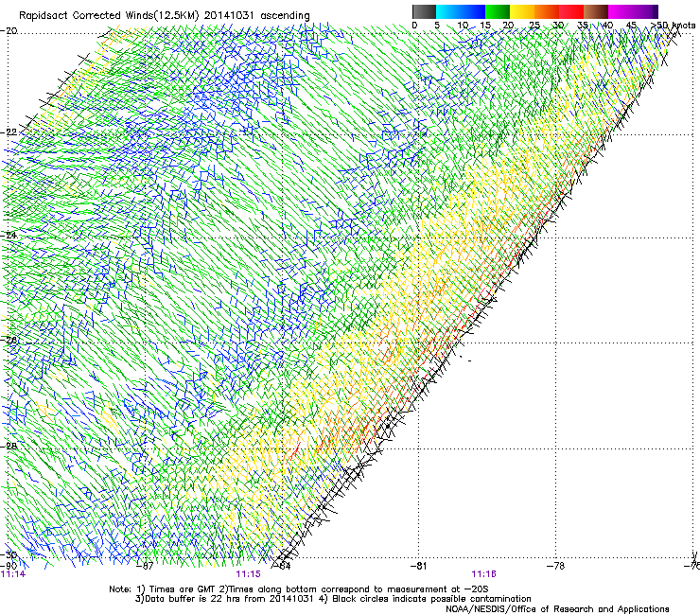Click the cyan 5-10 knots legend segment

point(448,11)
